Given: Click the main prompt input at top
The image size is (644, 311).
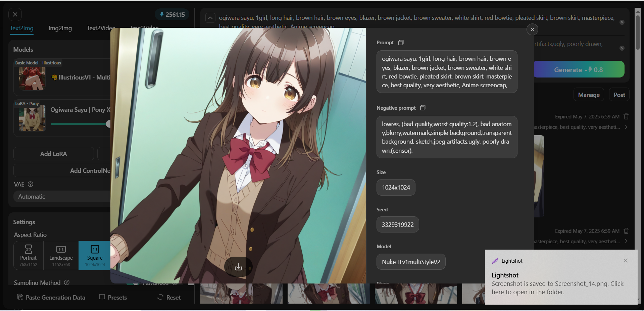Looking at the screenshot, I should tap(416, 21).
